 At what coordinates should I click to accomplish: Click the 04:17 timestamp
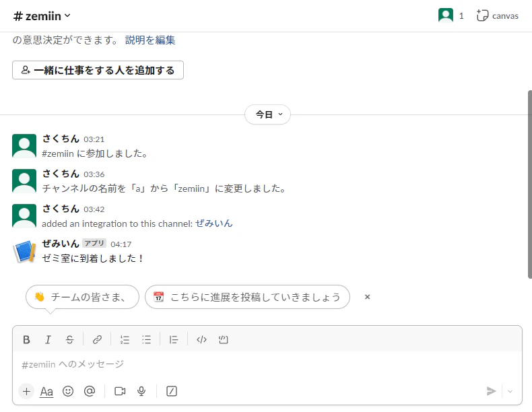pos(121,244)
